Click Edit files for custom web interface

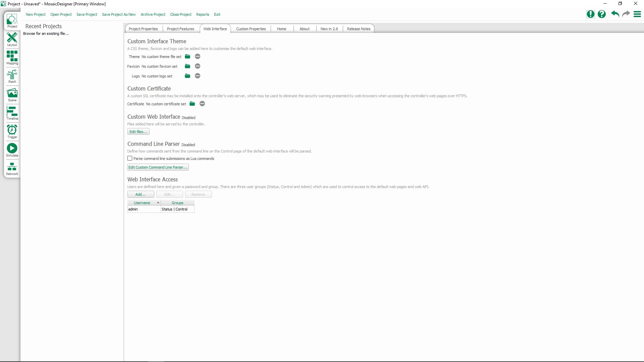click(138, 131)
